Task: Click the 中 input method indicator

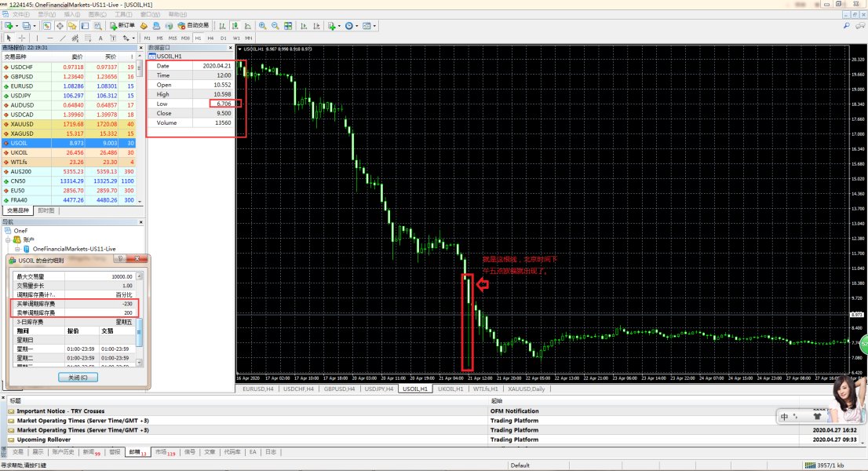Action: coord(784,417)
